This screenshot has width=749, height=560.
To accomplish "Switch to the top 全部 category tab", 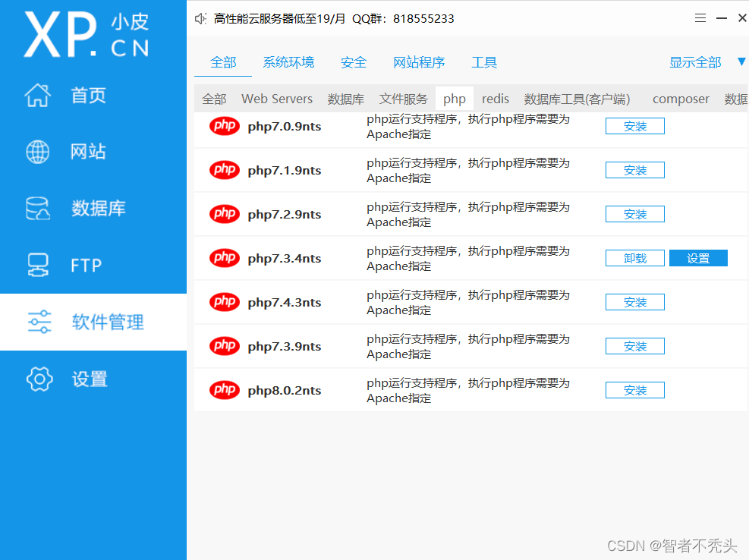I will [x=223, y=62].
